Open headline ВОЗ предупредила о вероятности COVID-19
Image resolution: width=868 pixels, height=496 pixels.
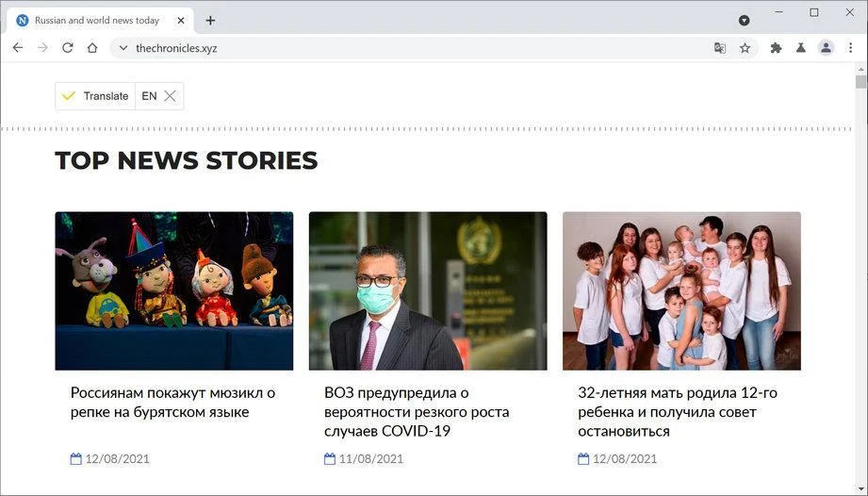[417, 412]
